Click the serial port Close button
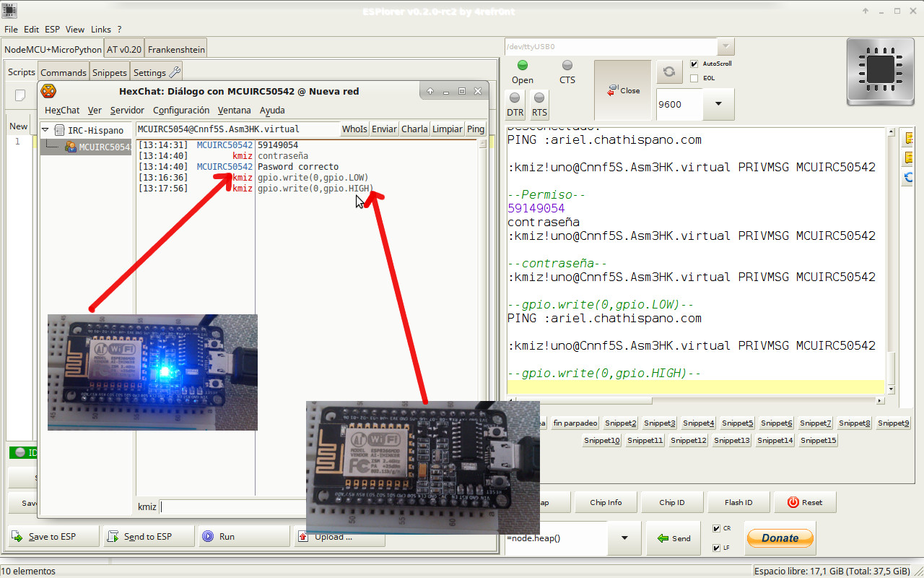The height and width of the screenshot is (578, 924). click(622, 90)
